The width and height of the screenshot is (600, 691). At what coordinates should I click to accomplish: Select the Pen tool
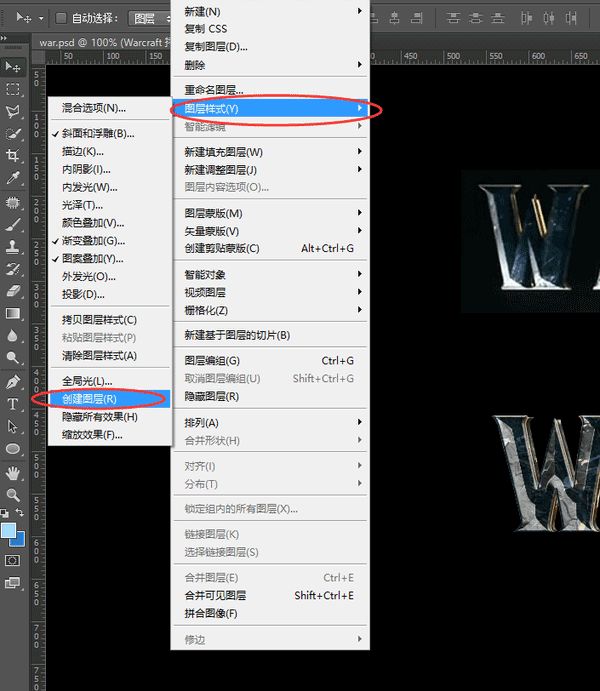12,382
